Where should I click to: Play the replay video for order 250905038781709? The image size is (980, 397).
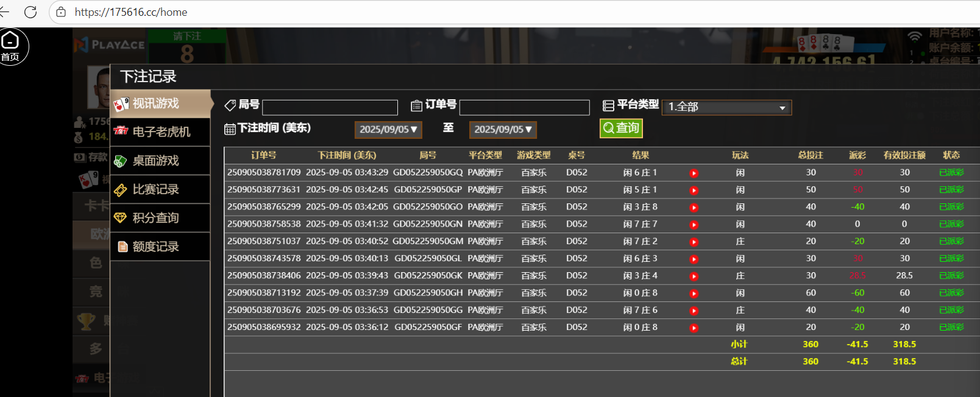(x=694, y=173)
